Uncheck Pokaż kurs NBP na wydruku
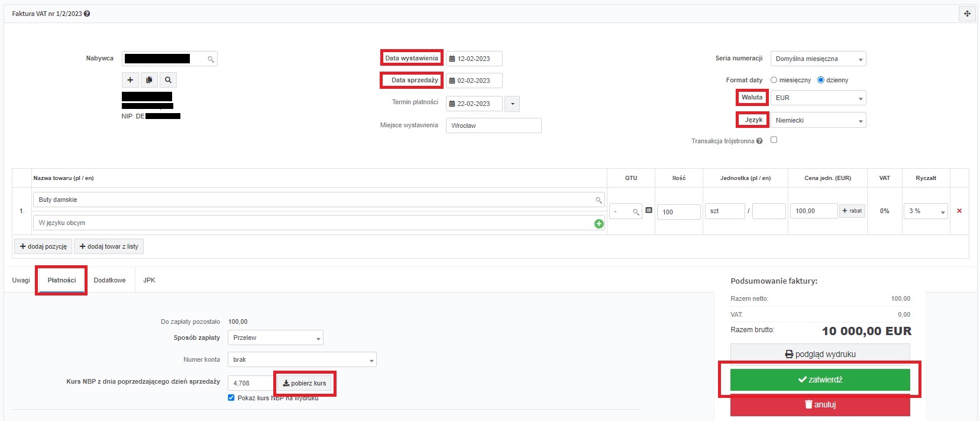Image resolution: width=980 pixels, height=421 pixels. (231, 398)
